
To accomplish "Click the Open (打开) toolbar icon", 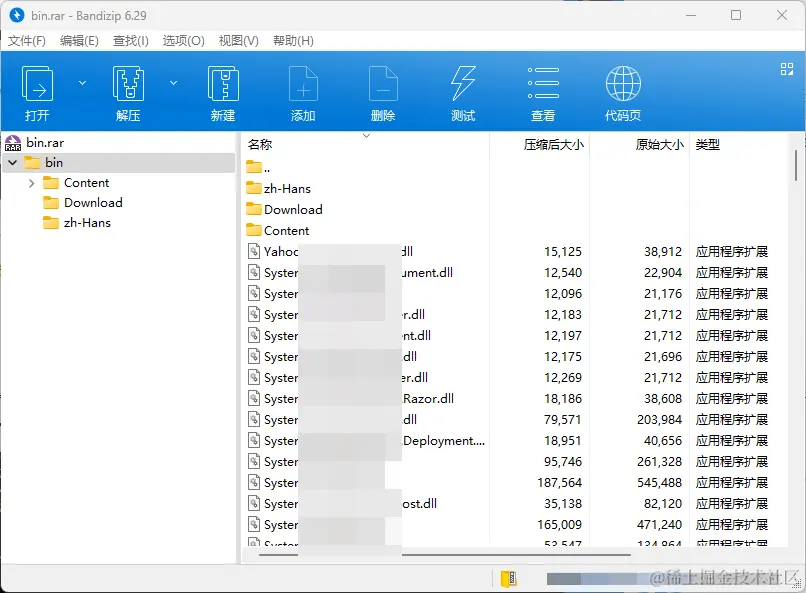I will point(37,84).
